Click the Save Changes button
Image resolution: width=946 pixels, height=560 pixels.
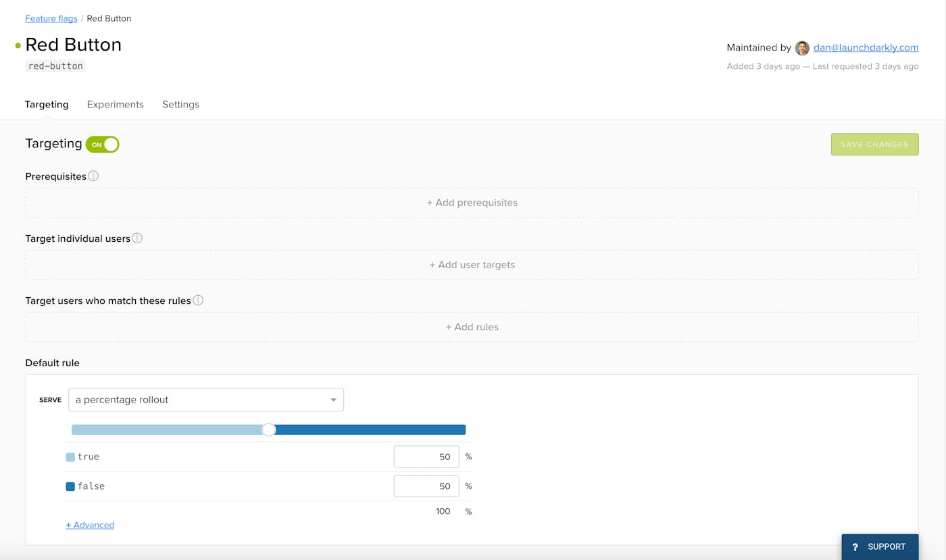(874, 145)
